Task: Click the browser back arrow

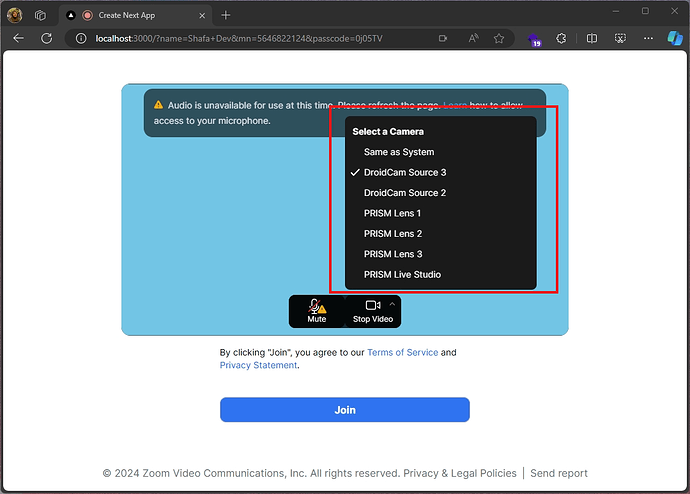Action: 18,38
